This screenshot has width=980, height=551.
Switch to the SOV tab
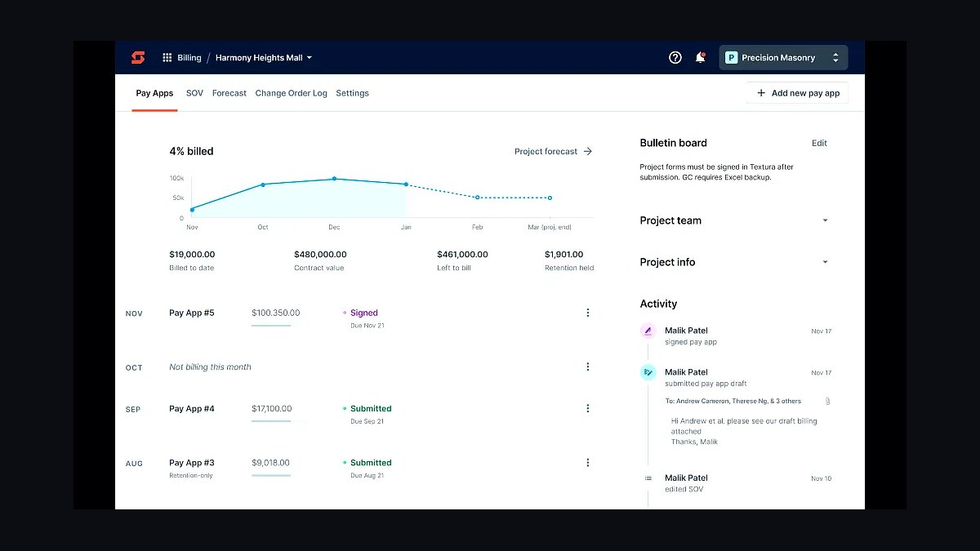(x=194, y=93)
